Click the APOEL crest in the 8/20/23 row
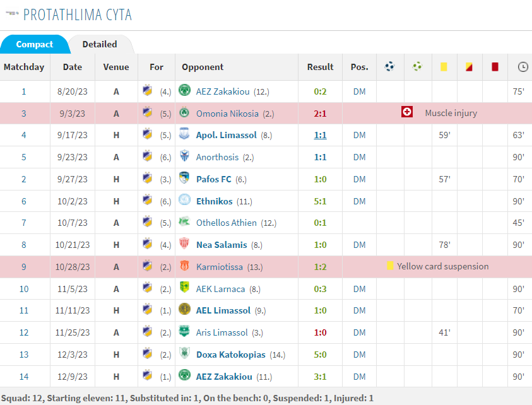The image size is (532, 405). pyautogui.click(x=147, y=90)
